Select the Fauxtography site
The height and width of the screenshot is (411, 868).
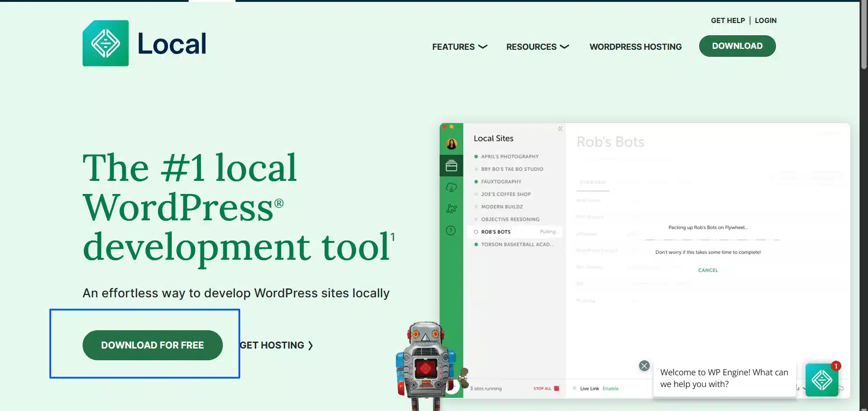click(x=501, y=182)
